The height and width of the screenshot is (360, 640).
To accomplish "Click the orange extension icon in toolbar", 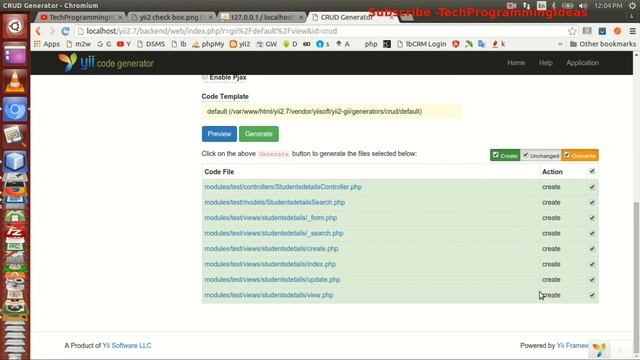I will click(617, 31).
